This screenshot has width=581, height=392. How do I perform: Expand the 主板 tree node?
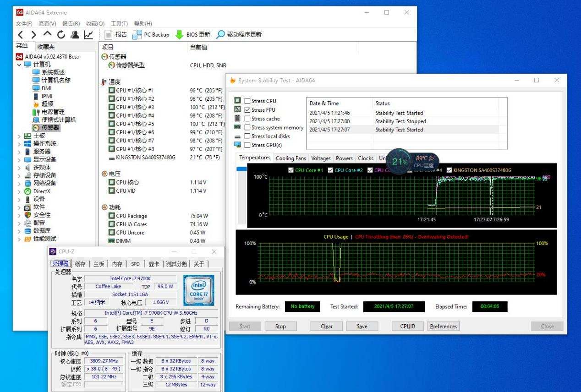19,136
